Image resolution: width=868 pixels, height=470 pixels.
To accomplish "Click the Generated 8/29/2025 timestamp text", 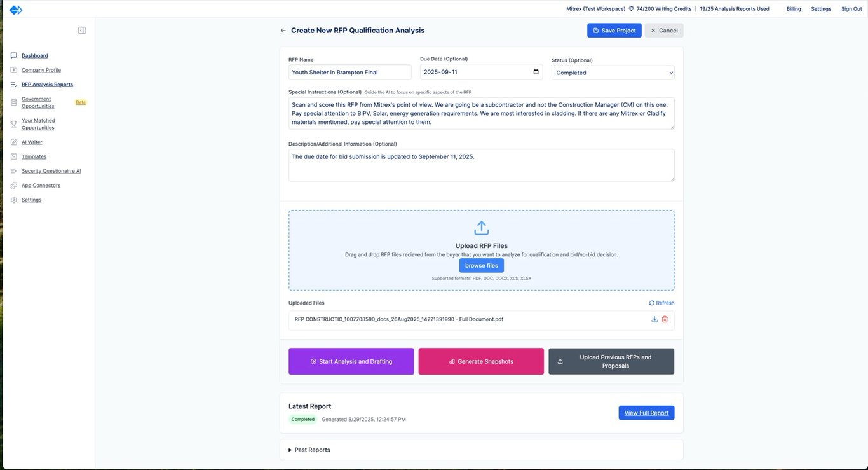I will (363, 420).
